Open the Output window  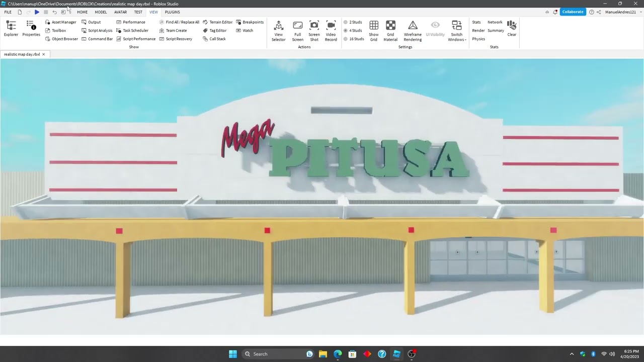coord(91,22)
